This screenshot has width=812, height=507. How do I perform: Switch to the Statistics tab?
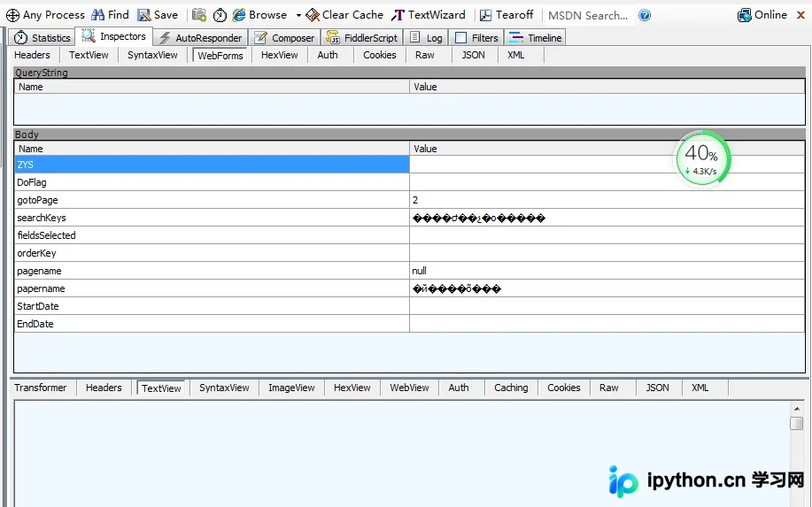click(42, 38)
